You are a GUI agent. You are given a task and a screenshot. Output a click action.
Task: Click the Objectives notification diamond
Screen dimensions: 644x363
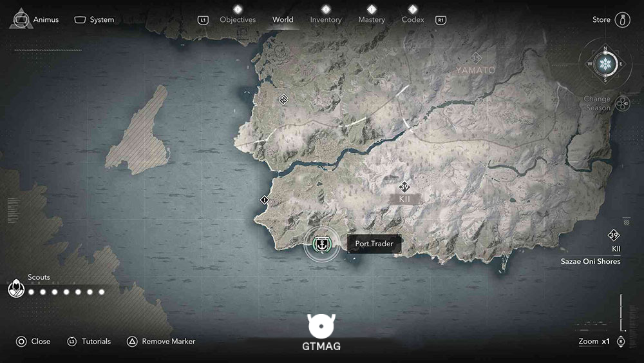coord(238,9)
